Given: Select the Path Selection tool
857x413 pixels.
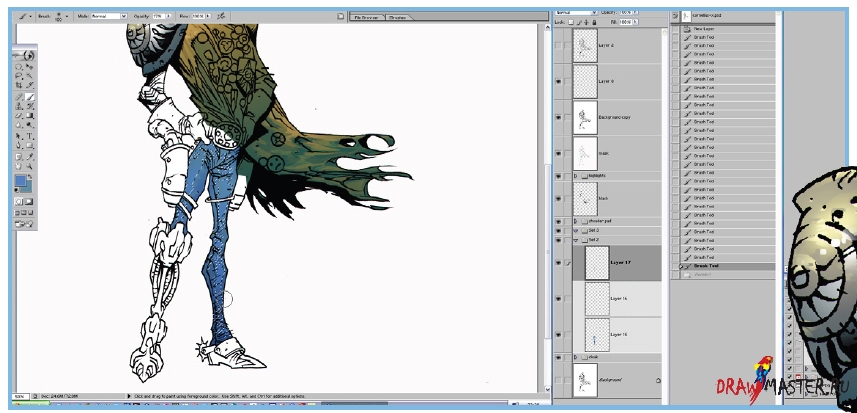Looking at the screenshot, I should point(19,136).
